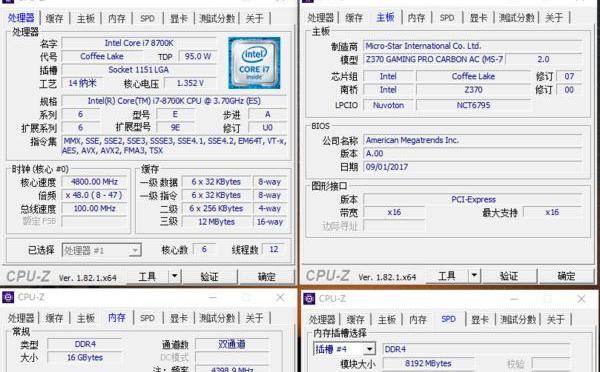This screenshot has width=600, height=372.
Task: Click the 1.352 V core voltage value
Action: pyautogui.click(x=190, y=83)
